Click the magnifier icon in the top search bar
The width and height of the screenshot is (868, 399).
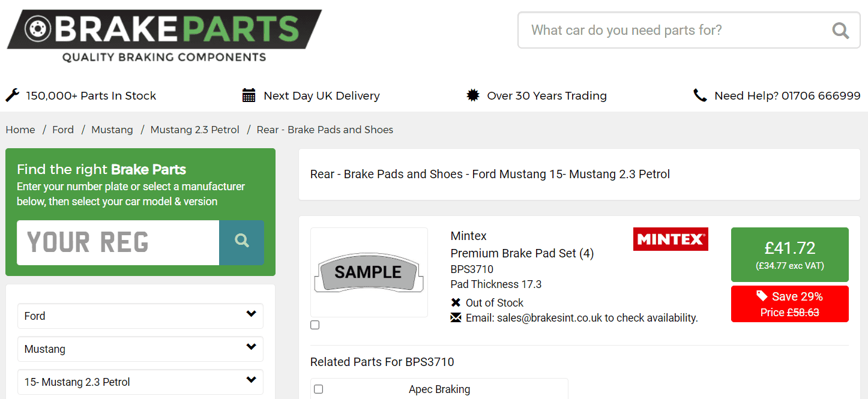click(840, 30)
